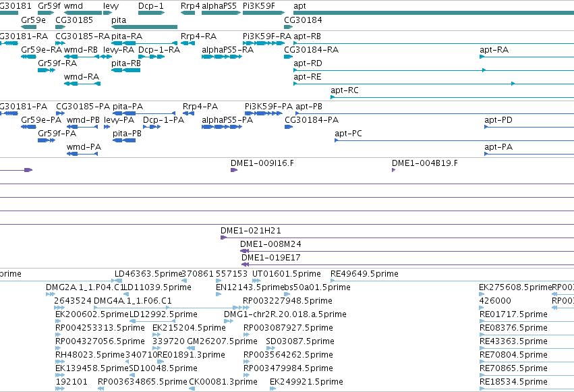Image resolution: width=574 pixels, height=392 pixels.
Task: Select the wmd-RA transcript label
Action: 82,76
